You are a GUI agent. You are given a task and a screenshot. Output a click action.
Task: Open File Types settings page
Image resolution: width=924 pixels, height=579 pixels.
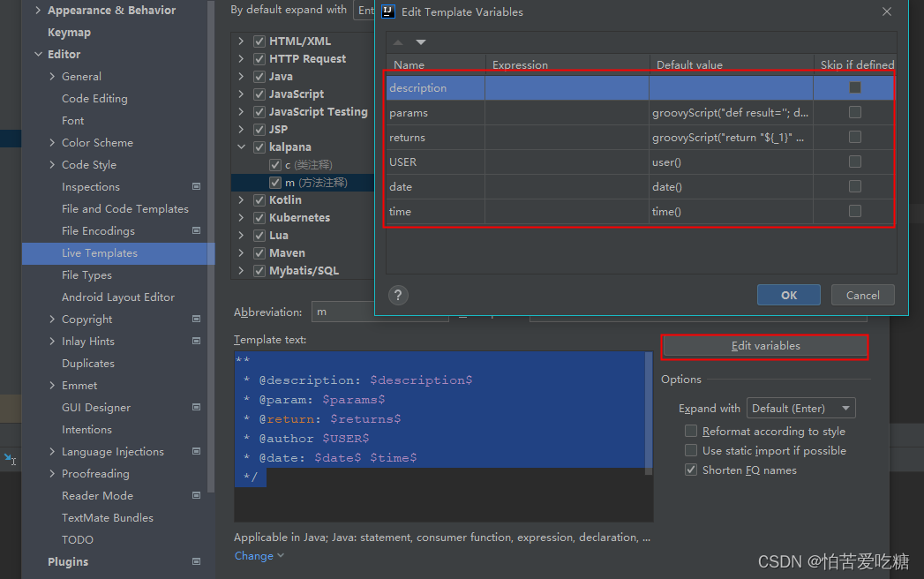click(86, 274)
